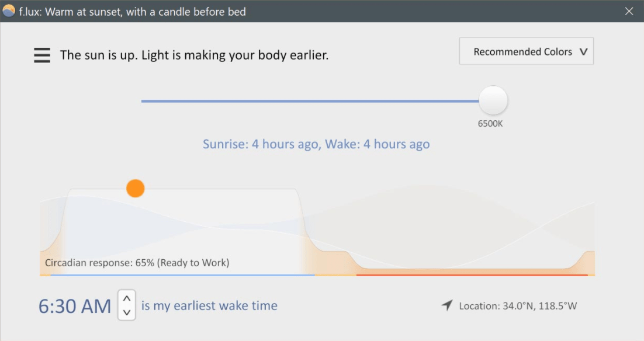Open the f.lux hamburger menu

click(41, 55)
